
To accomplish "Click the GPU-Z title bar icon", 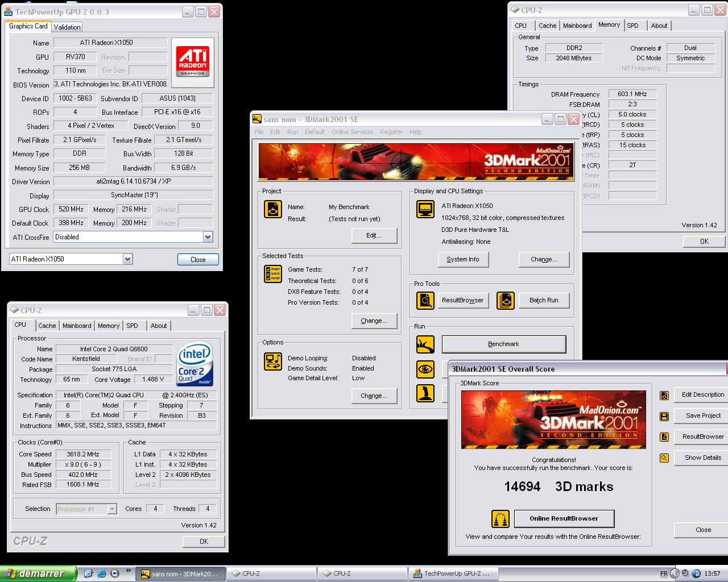I will 9,11.
